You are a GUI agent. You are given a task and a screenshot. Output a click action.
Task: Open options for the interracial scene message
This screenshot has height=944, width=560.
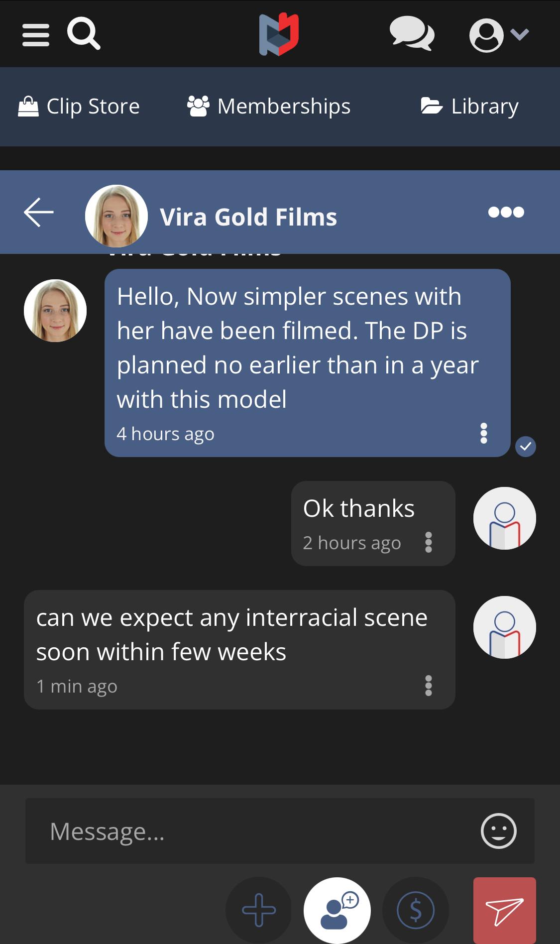pos(428,686)
